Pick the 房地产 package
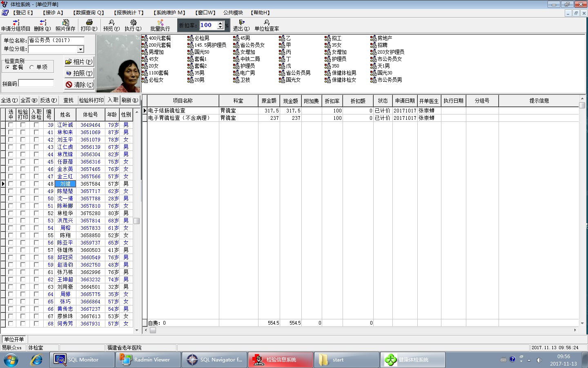Screen dimensions: 588x368 click(x=381, y=38)
